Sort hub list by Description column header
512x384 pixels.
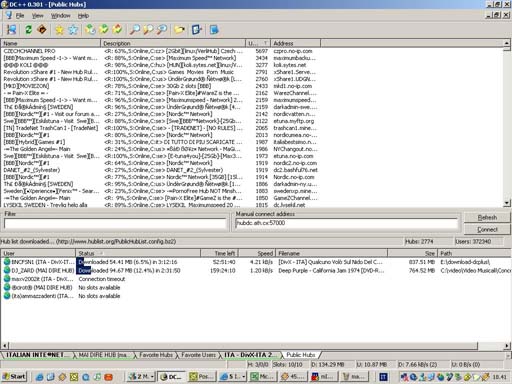pyautogui.click(x=173, y=43)
